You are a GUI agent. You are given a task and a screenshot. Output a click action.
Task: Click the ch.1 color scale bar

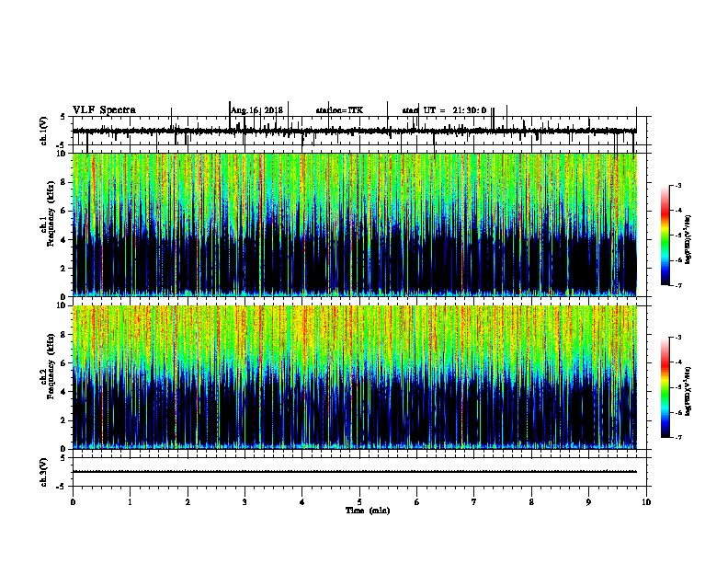point(665,236)
